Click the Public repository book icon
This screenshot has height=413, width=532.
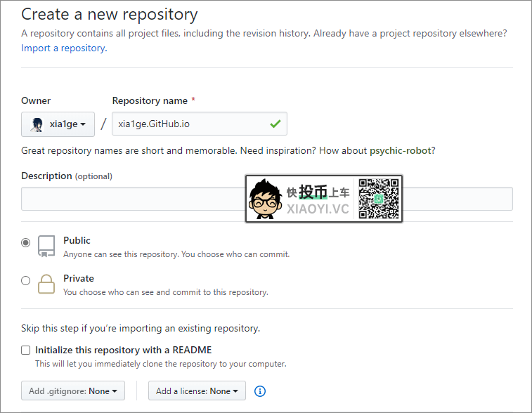click(x=46, y=245)
